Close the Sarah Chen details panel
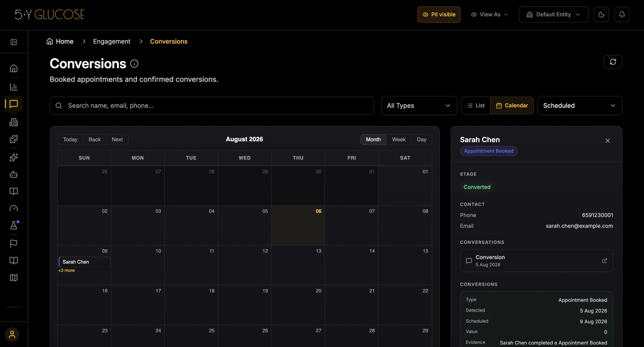 (608, 141)
